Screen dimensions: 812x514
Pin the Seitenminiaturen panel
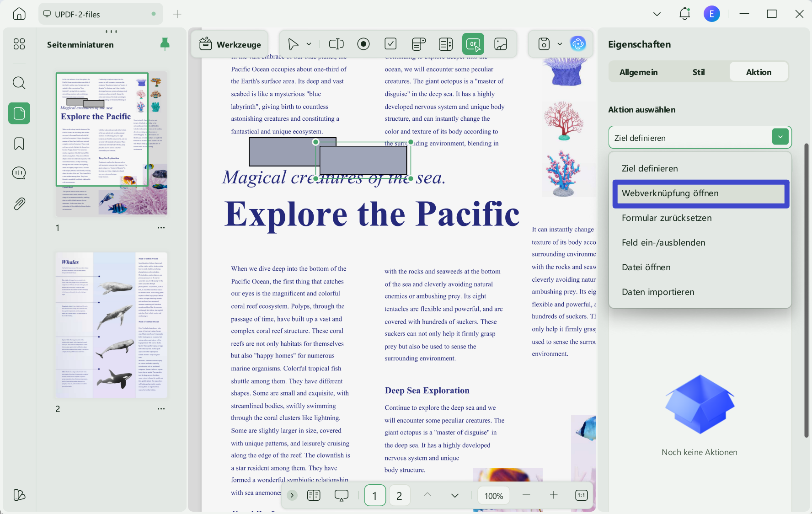point(165,44)
